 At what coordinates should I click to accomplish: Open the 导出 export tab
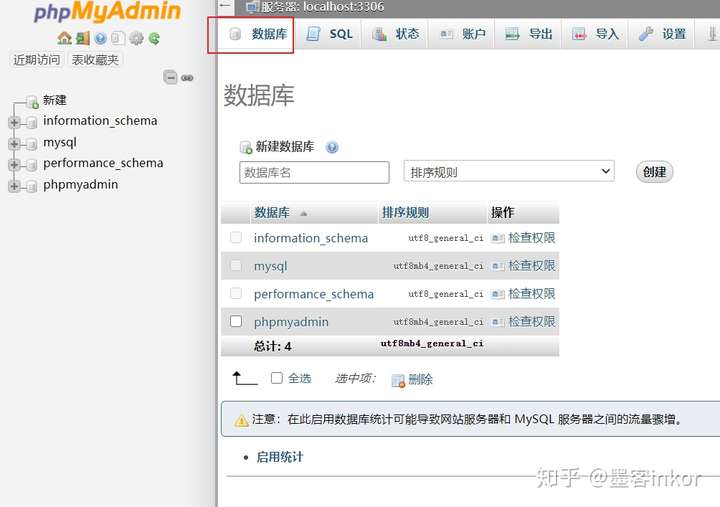point(529,34)
